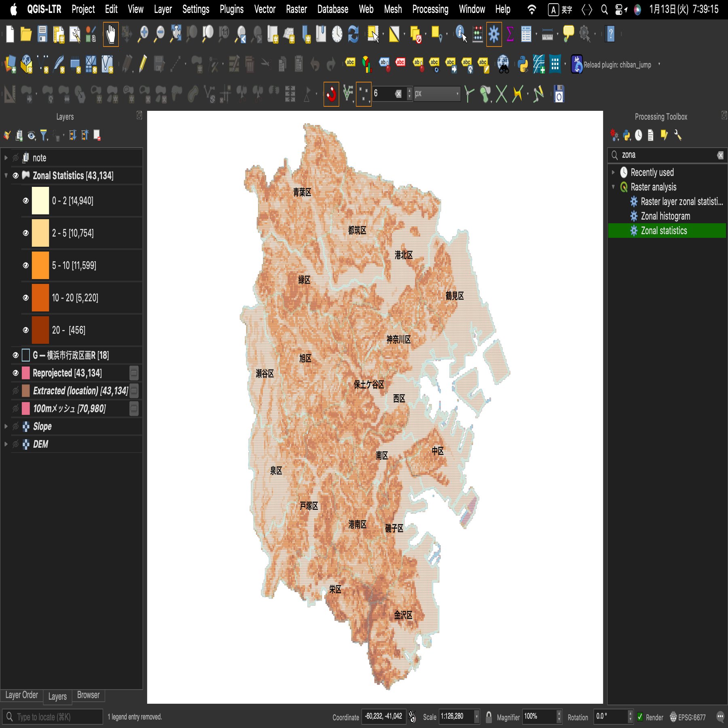Image resolution: width=728 pixels, height=728 pixels.
Task: Save the project with the floppy disk icon
Action: (42, 34)
